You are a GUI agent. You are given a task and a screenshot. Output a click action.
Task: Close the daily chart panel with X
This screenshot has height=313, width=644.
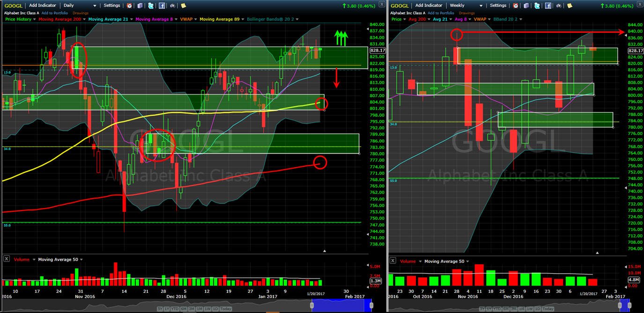[x=382, y=4]
